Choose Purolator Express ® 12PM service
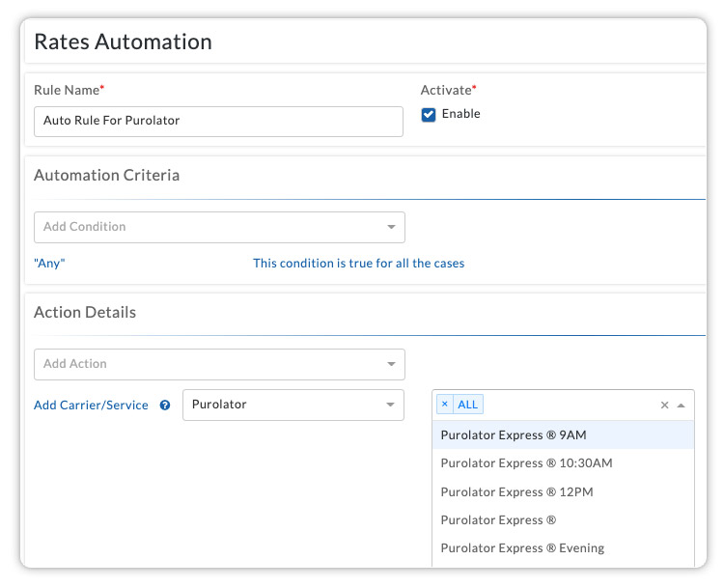 click(x=563, y=491)
